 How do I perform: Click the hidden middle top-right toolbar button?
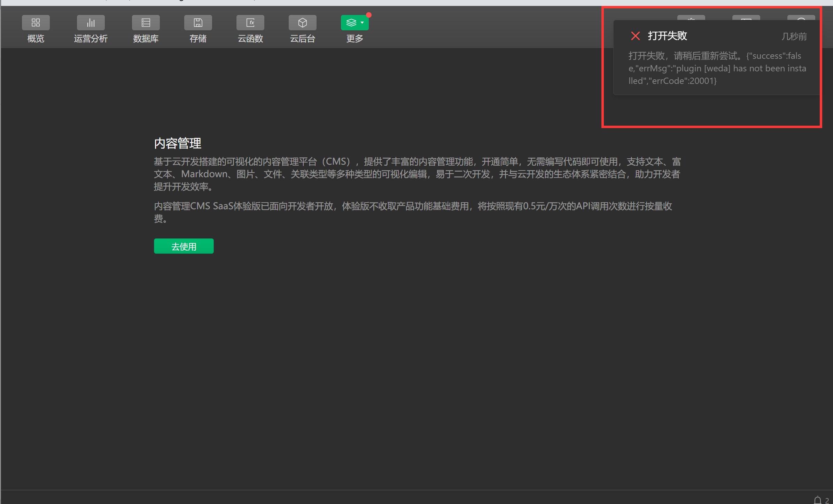coord(746,17)
